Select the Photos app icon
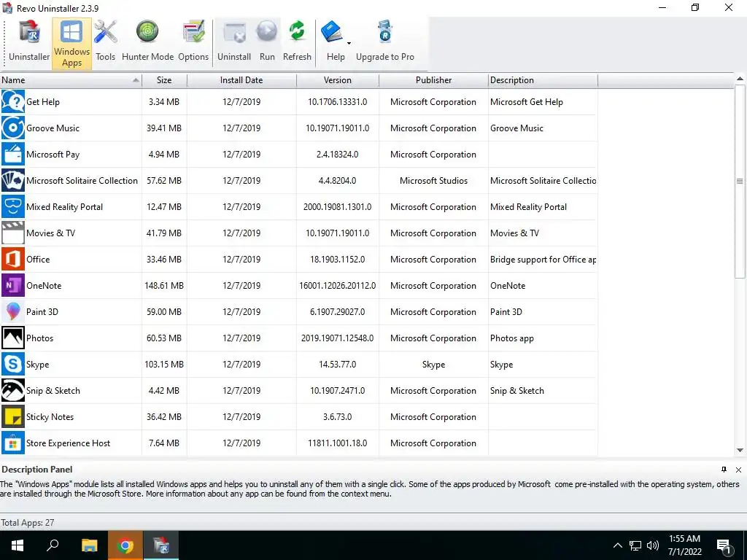The width and height of the screenshot is (747, 560). click(x=13, y=338)
